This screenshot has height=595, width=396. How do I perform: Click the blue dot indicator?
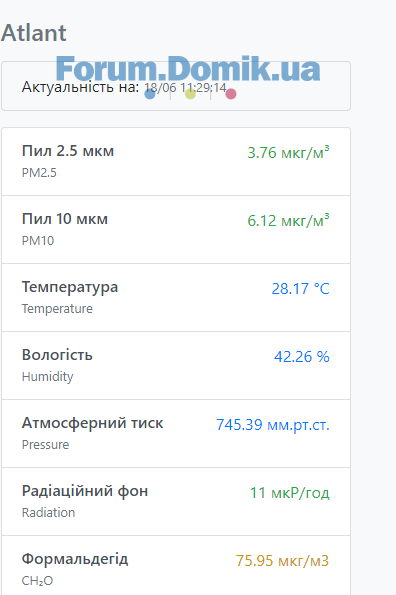[150, 94]
